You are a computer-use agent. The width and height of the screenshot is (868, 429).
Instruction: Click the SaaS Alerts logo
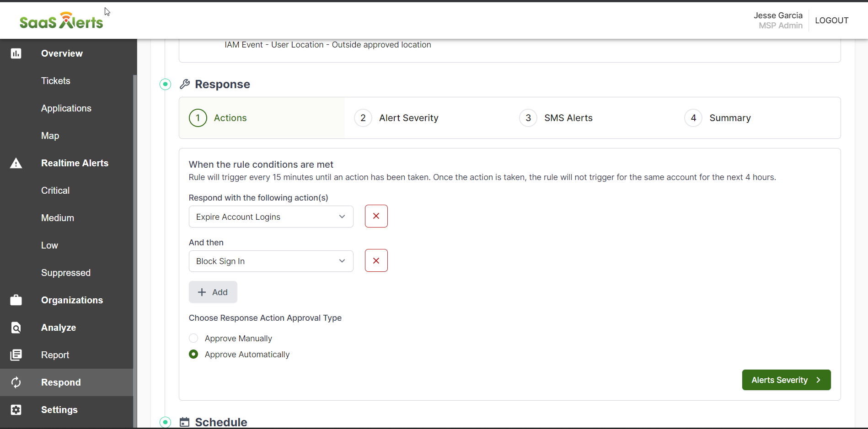[61, 21]
